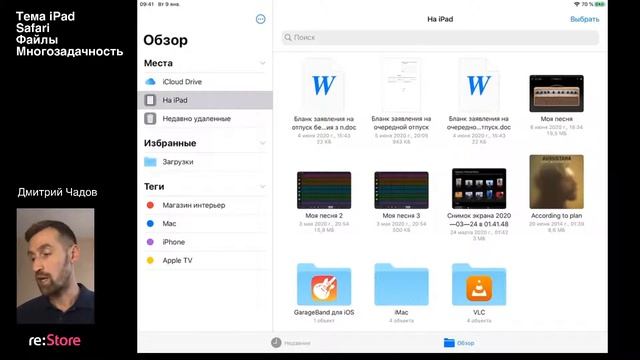The height and width of the screenshot is (360, 640).
Task: Select Недавно удаленные location
Action: [205, 118]
